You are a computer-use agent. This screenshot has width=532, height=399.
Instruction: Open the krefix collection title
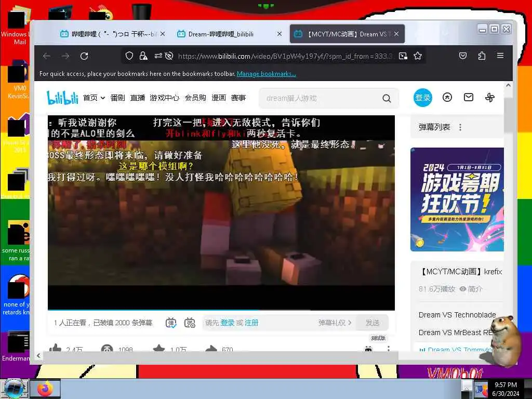tap(461, 272)
